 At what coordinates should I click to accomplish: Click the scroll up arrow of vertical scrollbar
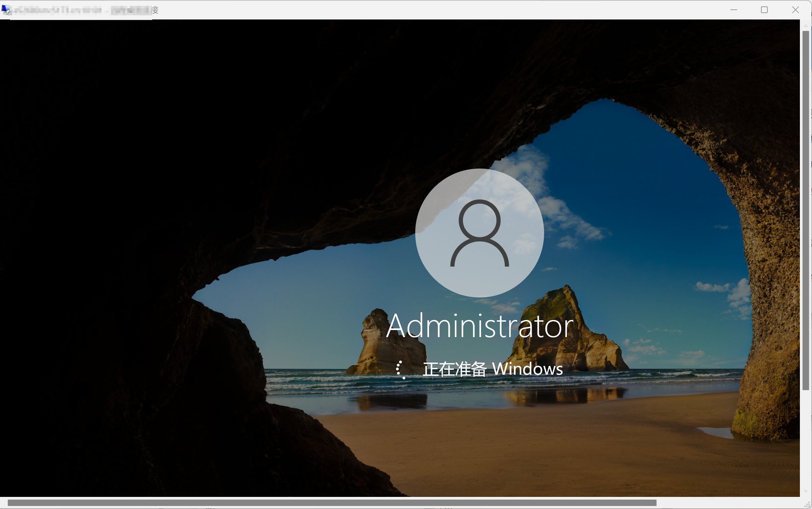[x=806, y=26]
